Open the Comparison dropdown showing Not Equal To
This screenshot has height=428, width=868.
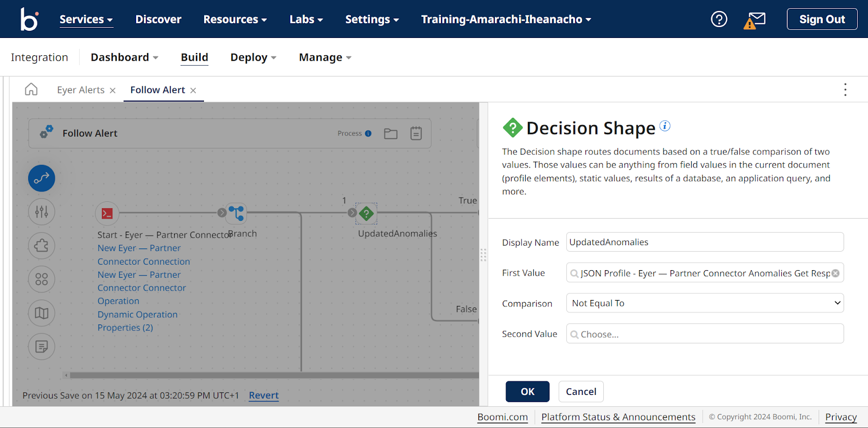coord(705,303)
